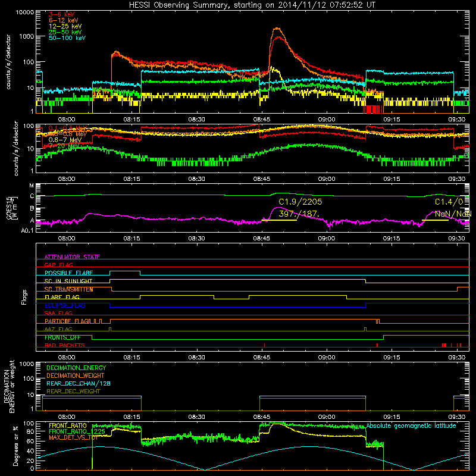Image resolution: width=476 pixels, height=476 pixels.
Task: Click the 10000 tick label on top plot
Action: point(25,12)
